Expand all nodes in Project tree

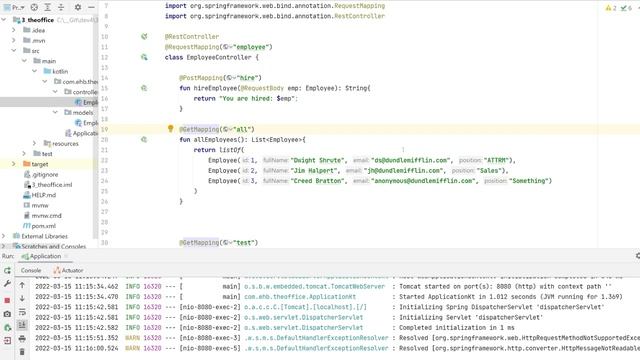(48, 7)
